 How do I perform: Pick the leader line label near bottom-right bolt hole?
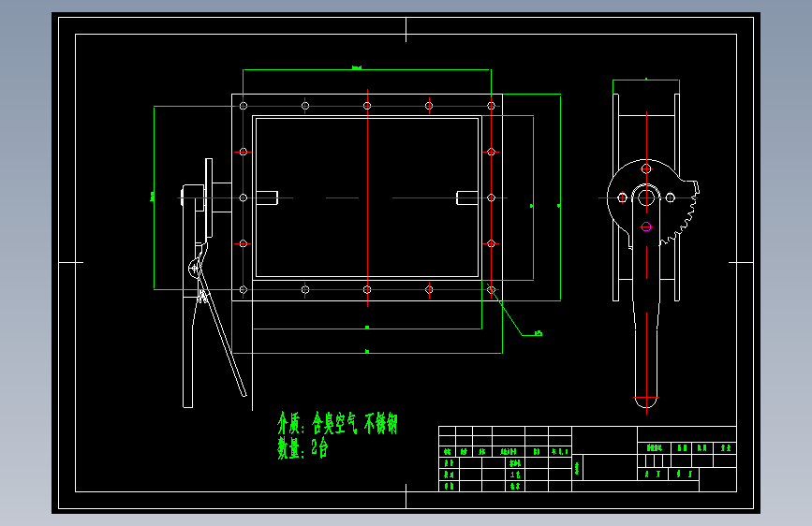point(538,333)
